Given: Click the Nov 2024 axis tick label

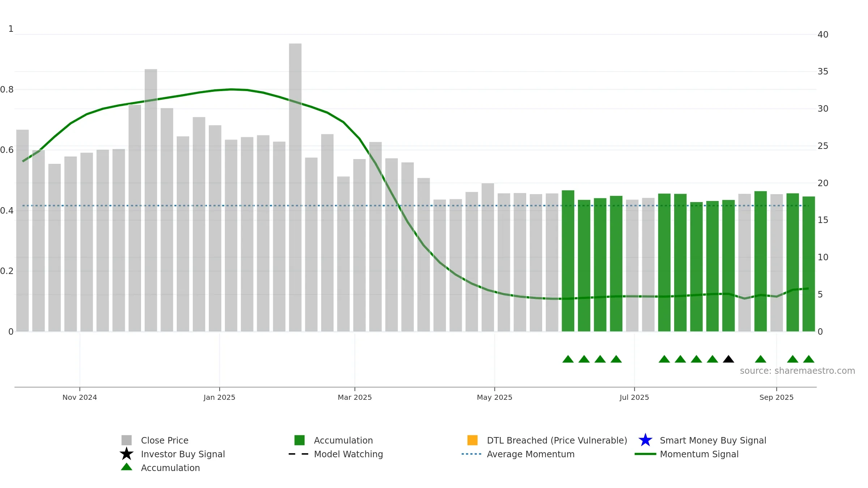Looking at the screenshot, I should [80, 398].
